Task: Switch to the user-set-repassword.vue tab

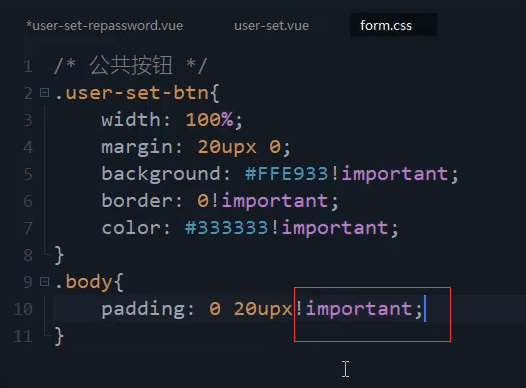Action: click(104, 25)
